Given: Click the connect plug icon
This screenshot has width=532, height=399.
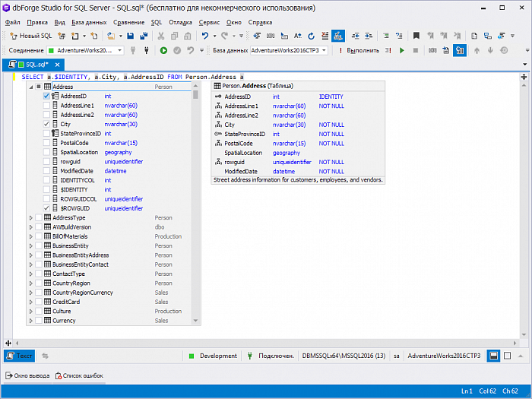Looking at the screenshot, I should pos(147,51).
